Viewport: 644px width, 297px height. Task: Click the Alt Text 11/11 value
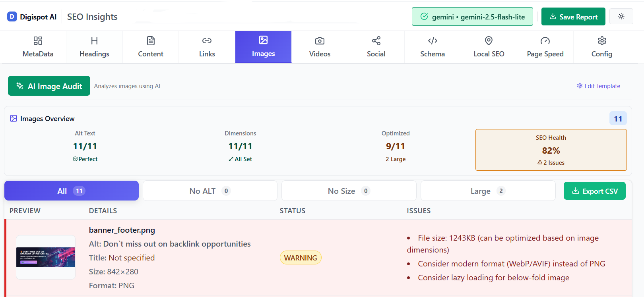[85, 146]
